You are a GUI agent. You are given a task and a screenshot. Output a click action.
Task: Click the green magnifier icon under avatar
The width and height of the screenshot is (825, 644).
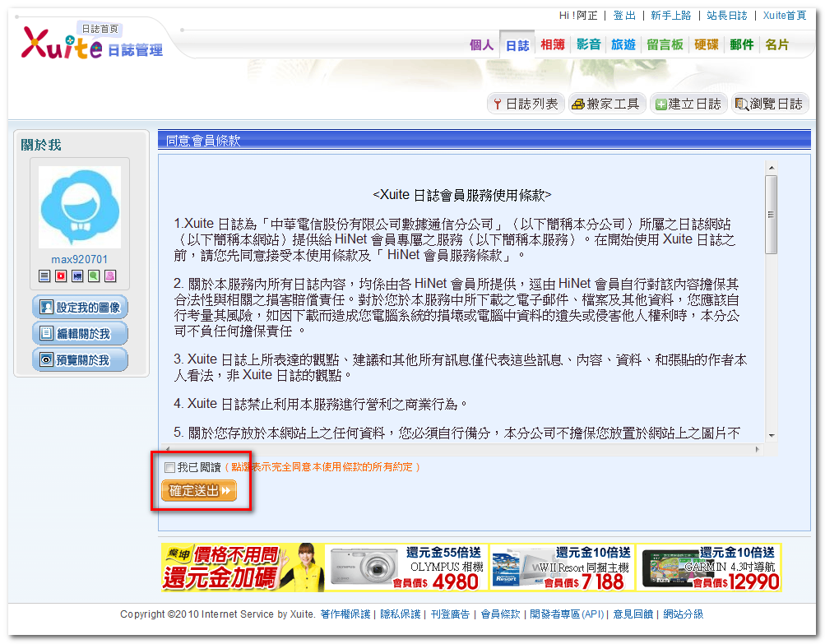(94, 276)
